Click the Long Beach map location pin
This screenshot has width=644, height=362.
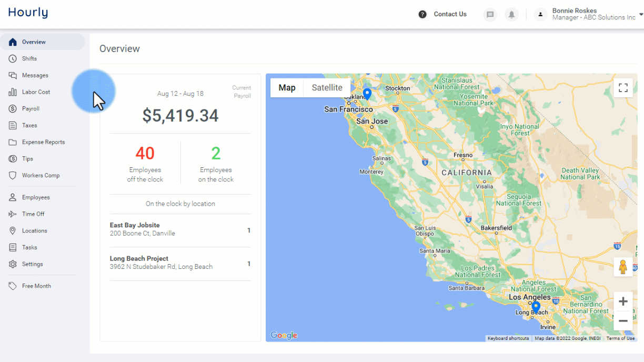pyautogui.click(x=536, y=307)
